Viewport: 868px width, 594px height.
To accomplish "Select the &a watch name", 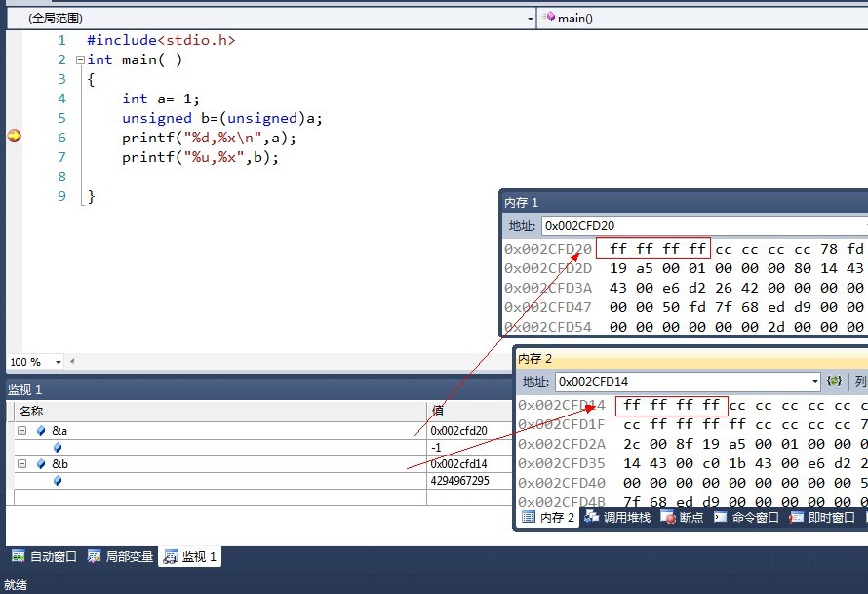I will pyautogui.click(x=59, y=431).
